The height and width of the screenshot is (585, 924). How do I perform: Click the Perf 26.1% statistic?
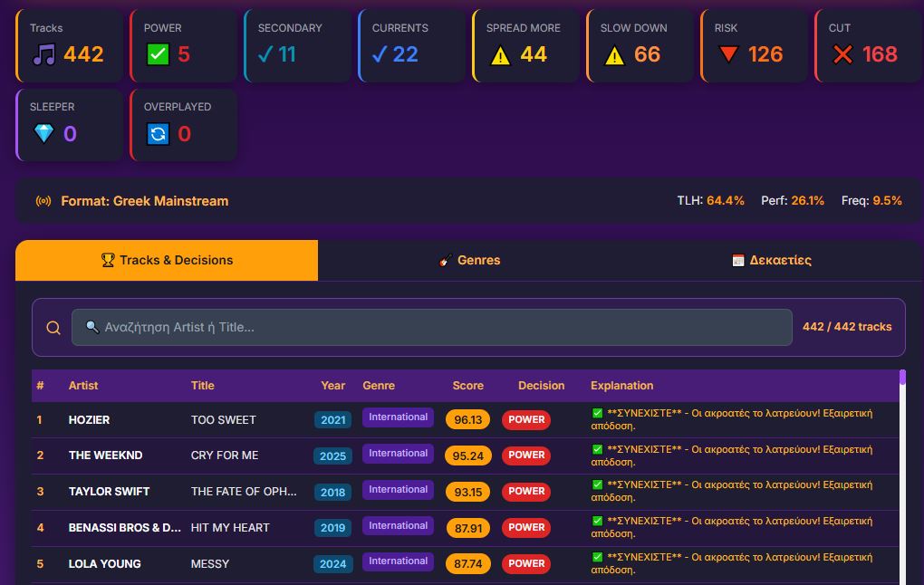[793, 200]
